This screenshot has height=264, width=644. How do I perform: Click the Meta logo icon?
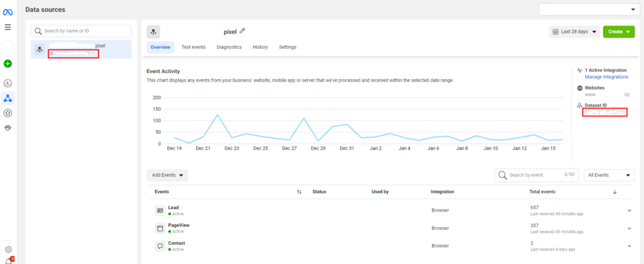click(8, 13)
